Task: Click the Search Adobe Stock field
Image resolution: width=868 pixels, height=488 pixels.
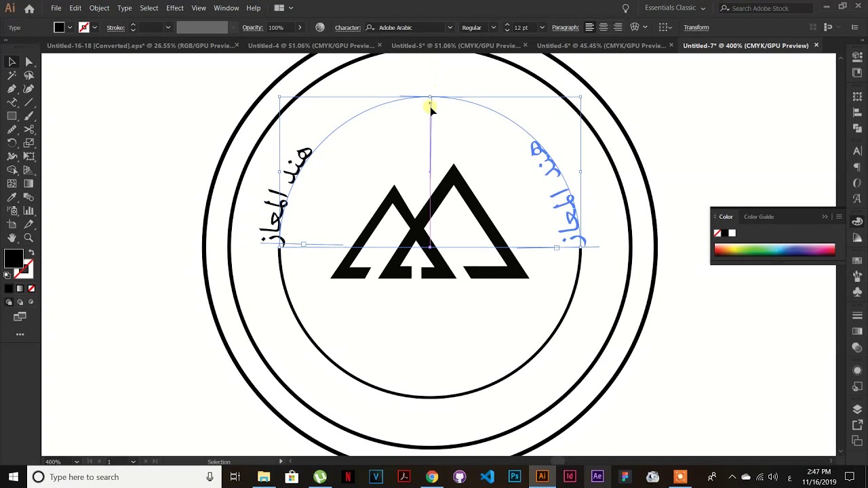Action: point(765,8)
